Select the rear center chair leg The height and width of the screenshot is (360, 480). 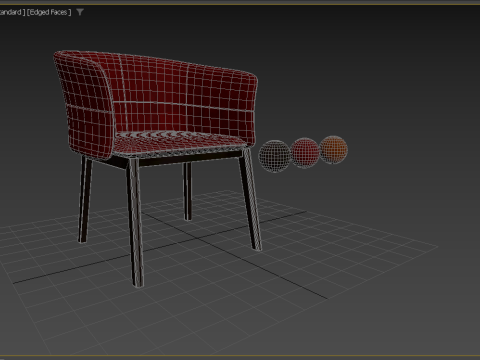pyautogui.click(x=187, y=191)
